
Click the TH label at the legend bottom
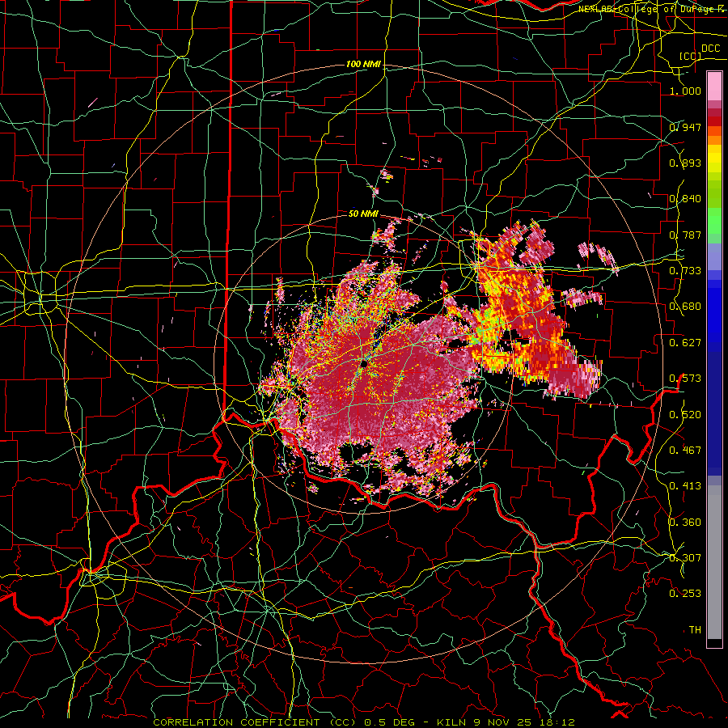[695, 629]
